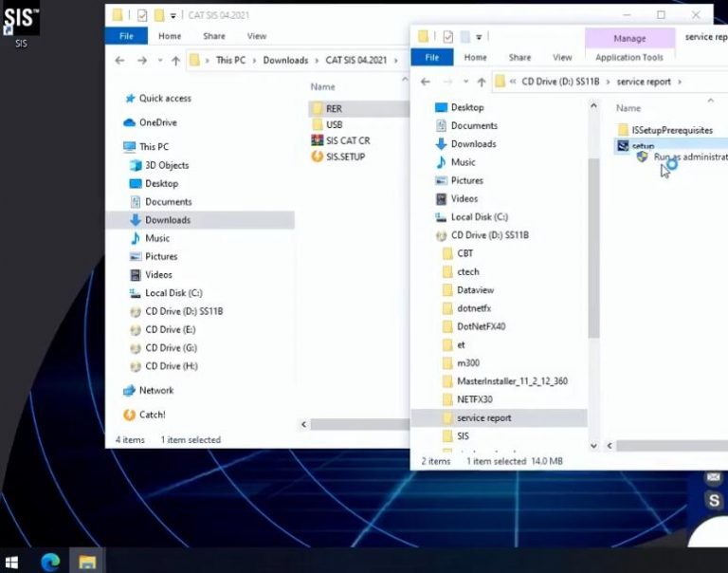Switch to the View tab in CAT SIS window
Image resolution: width=728 pixels, height=573 pixels.
[256, 36]
